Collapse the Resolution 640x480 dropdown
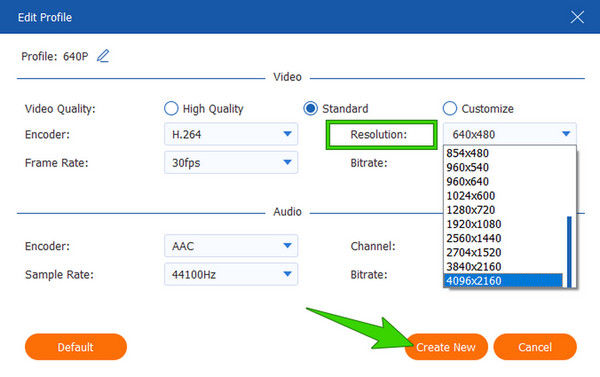Screen dimensions: 600x377 [510, 134]
